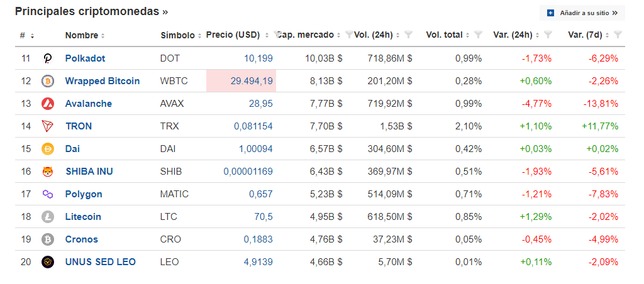Sort the table by rank number column
Image resolution: width=644 pixels, height=284 pixels.
[26, 36]
